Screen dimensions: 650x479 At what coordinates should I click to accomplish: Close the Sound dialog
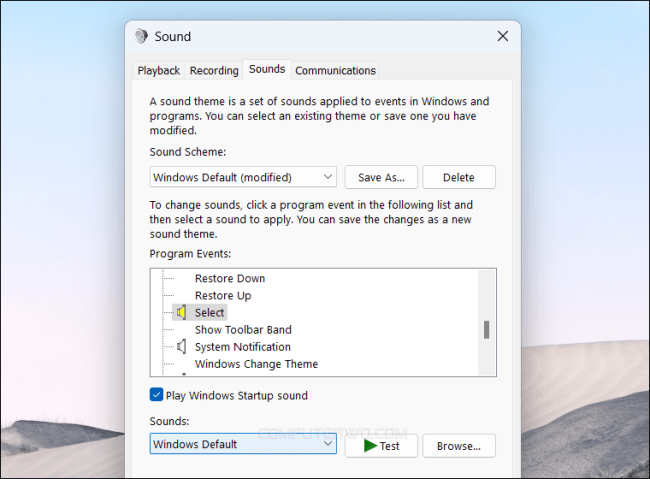click(502, 36)
